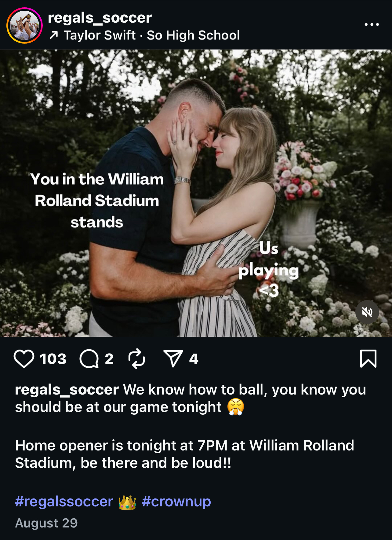Viewport: 392px width, 540px height.
Task: Tap the arrow icon beside audio title
Action: (54, 35)
